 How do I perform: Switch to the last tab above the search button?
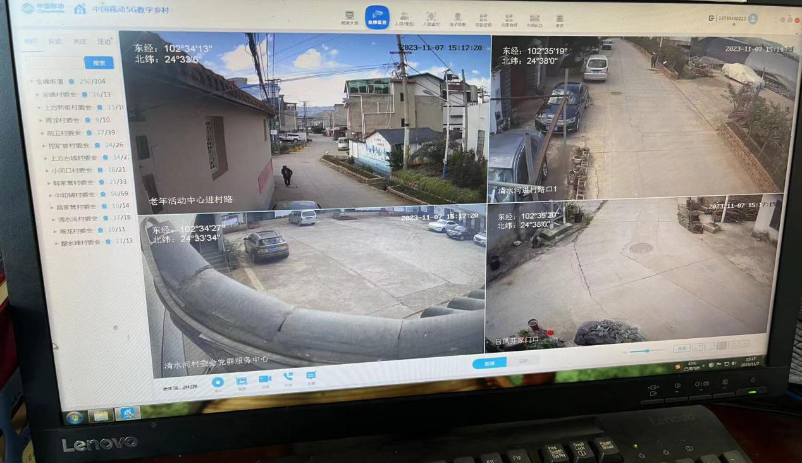pyautogui.click(x=104, y=41)
